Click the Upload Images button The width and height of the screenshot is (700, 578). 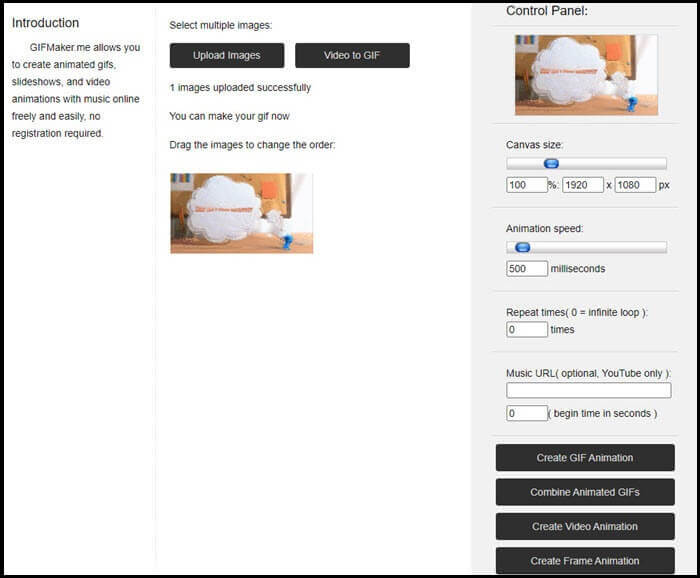[x=227, y=55]
